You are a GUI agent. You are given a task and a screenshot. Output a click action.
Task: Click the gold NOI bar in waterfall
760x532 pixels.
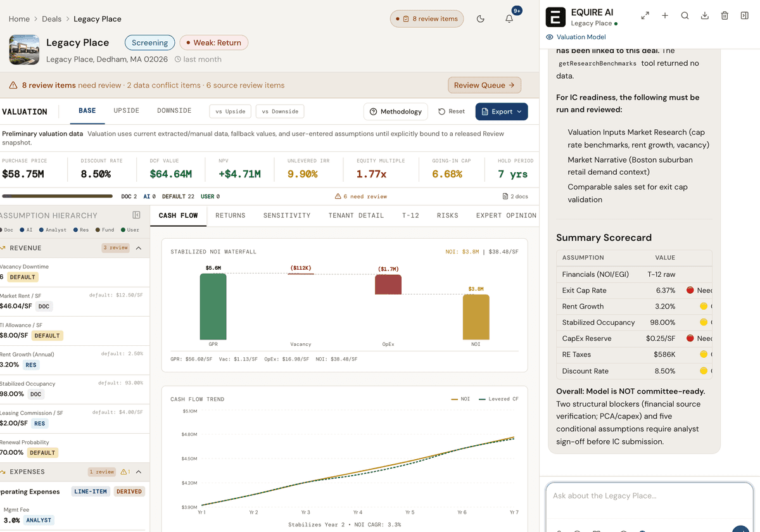coord(476,317)
